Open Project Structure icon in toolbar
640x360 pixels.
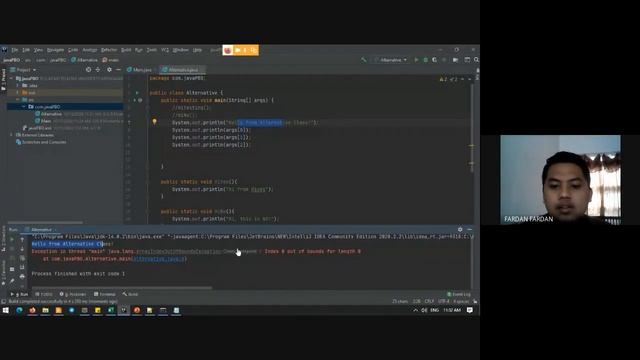coord(467,60)
